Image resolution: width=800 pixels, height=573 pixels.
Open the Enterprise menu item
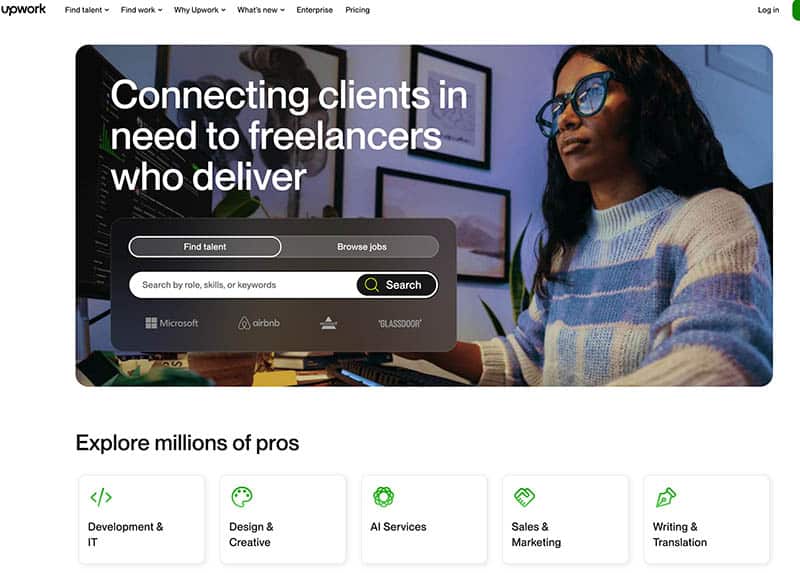[x=314, y=10]
